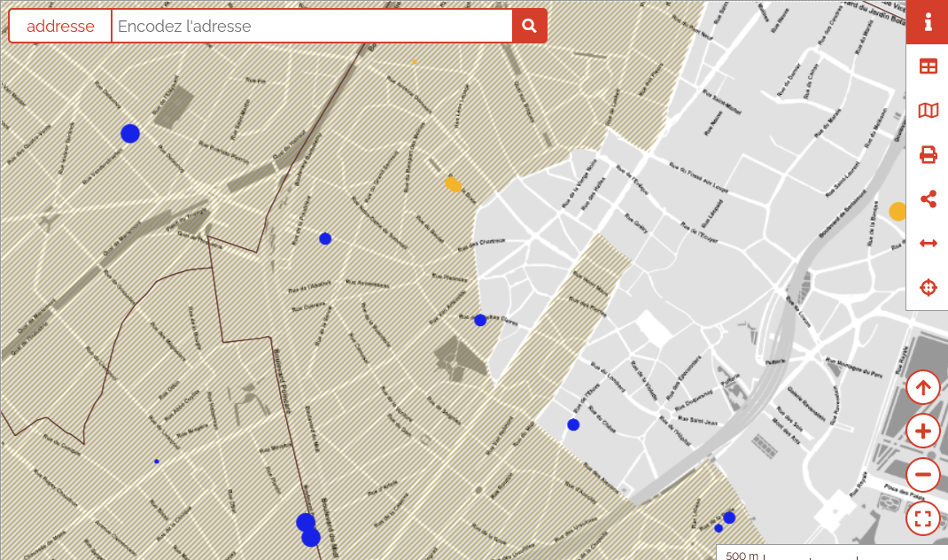Activate the measure distance double-arrow icon
This screenshot has height=560, width=948.
[928, 244]
